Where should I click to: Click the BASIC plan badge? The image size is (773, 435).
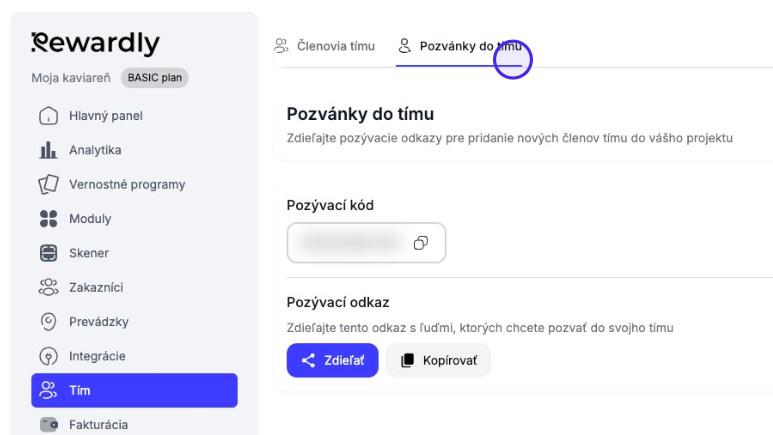coord(155,78)
